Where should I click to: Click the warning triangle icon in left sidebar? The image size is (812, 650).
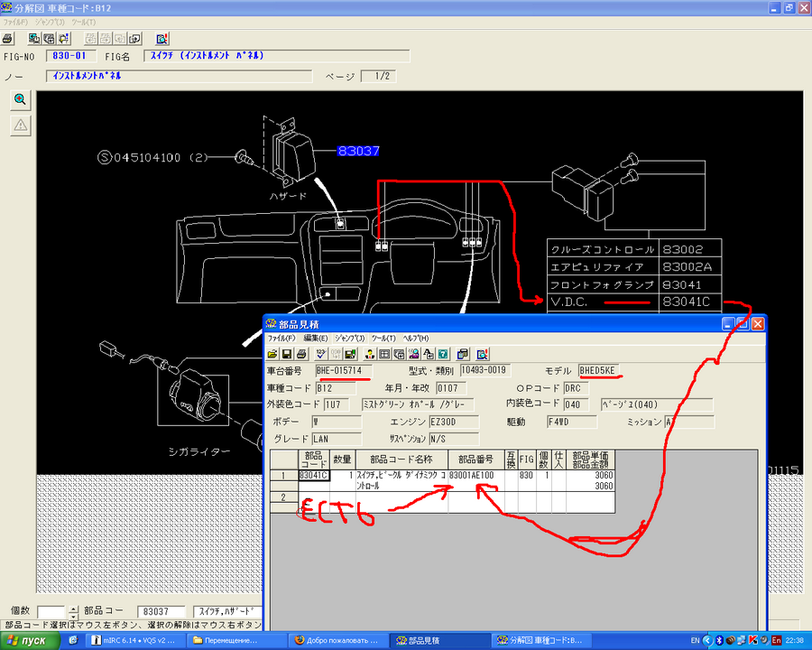pyautogui.click(x=19, y=125)
